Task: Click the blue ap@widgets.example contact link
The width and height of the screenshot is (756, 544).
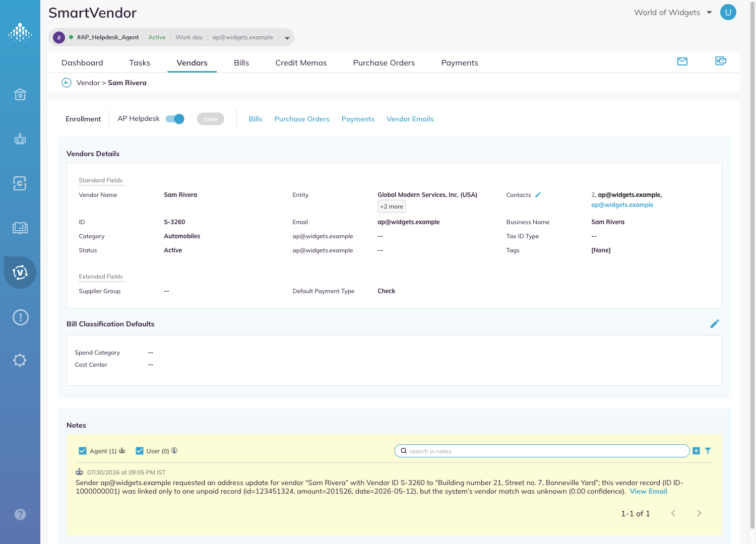Action: click(x=622, y=205)
